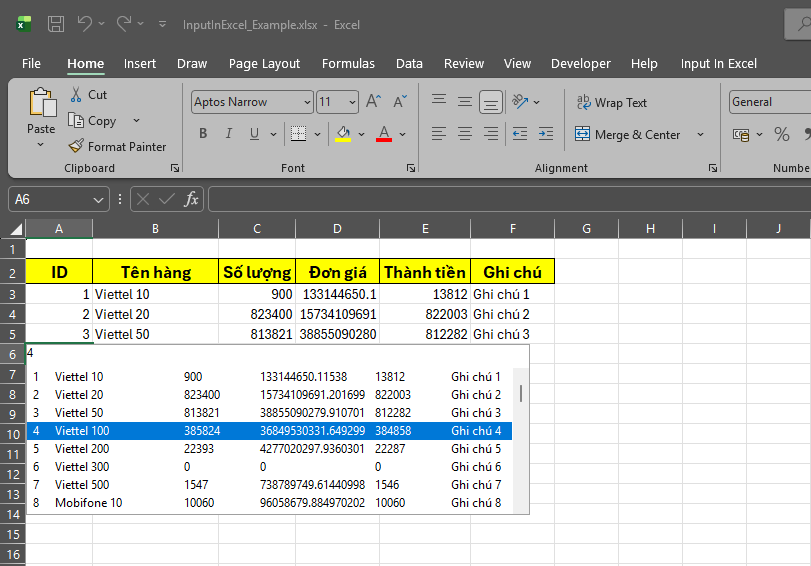This screenshot has height=566, width=811.
Task: Open the General number format box
Action: point(770,102)
